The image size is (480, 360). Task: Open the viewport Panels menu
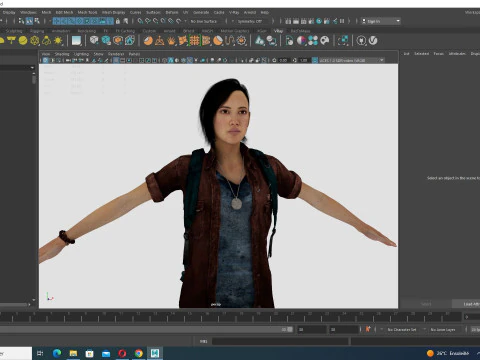click(134, 54)
